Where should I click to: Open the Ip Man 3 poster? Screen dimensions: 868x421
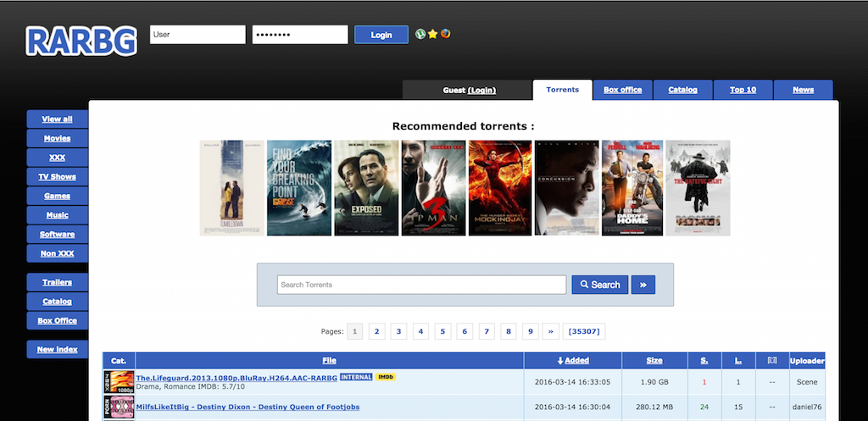pos(433,187)
